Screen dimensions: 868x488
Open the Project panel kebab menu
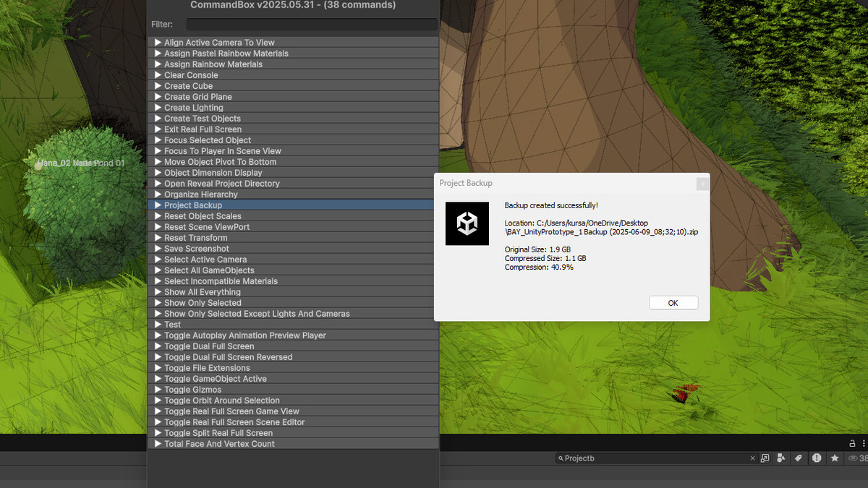pyautogui.click(x=863, y=443)
